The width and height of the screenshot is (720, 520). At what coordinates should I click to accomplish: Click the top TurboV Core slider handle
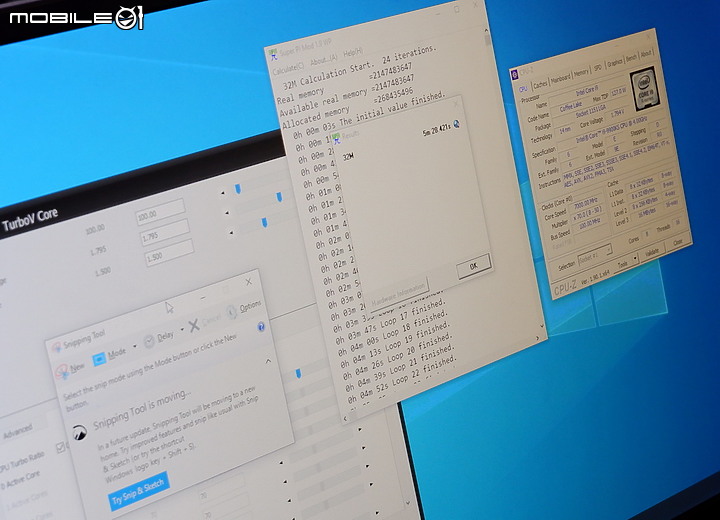coord(237,189)
